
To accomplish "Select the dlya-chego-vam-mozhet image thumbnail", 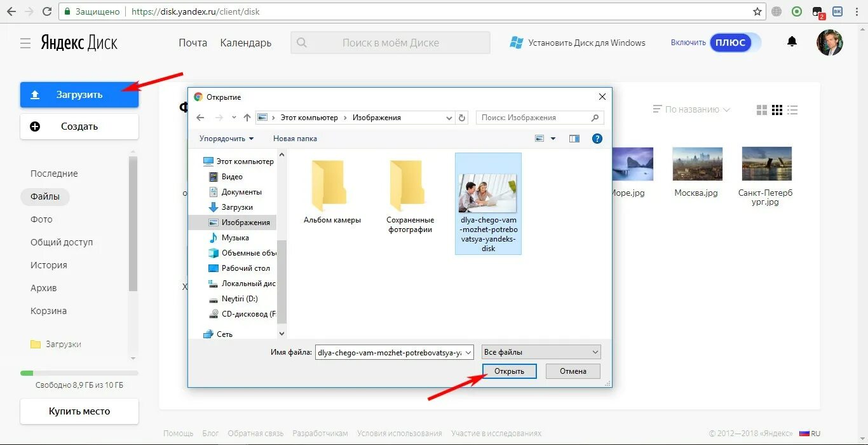I will coord(488,203).
